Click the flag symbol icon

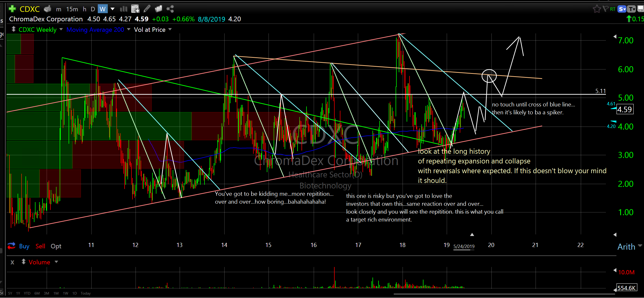(x=605, y=9)
